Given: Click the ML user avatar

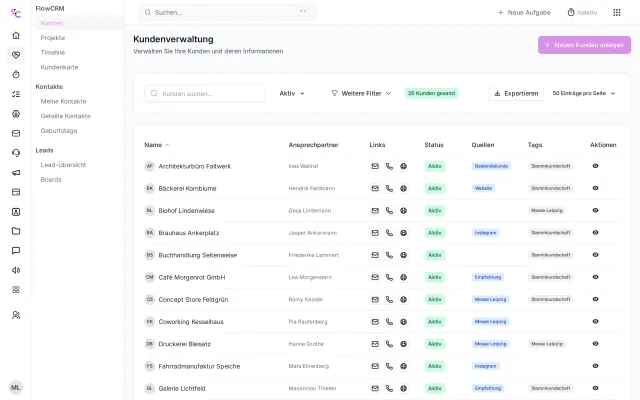Looking at the screenshot, I should click(16, 387).
